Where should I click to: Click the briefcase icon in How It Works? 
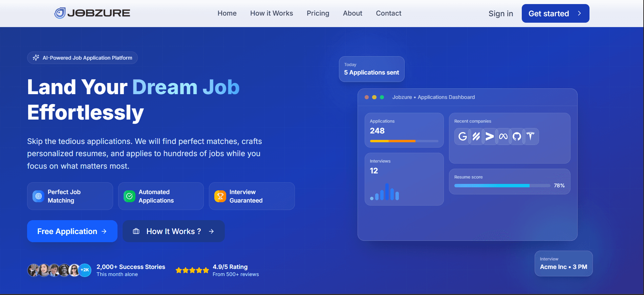coord(136,231)
